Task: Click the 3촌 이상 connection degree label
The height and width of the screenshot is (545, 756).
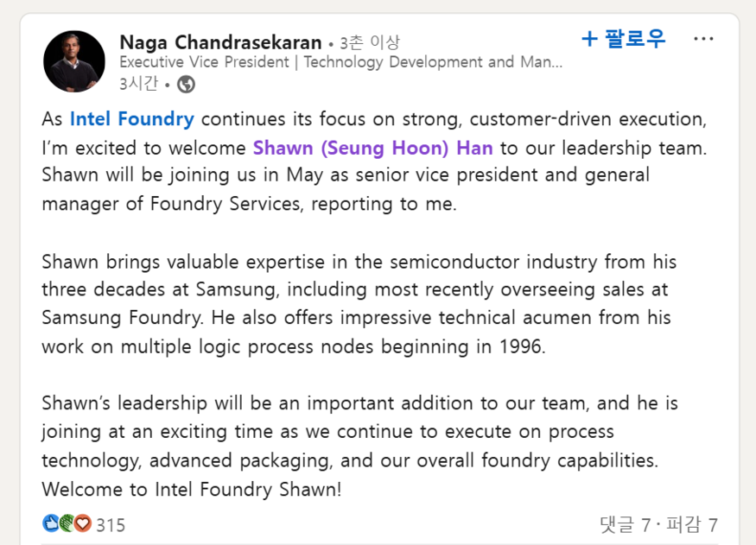Action: point(370,41)
